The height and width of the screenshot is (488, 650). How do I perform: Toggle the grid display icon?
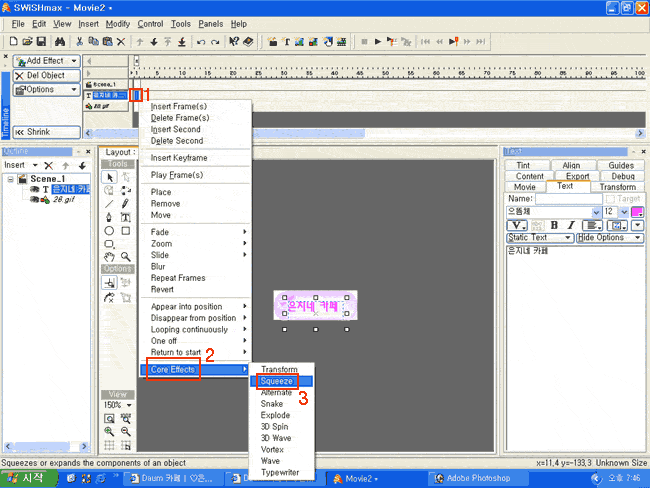coord(109,445)
